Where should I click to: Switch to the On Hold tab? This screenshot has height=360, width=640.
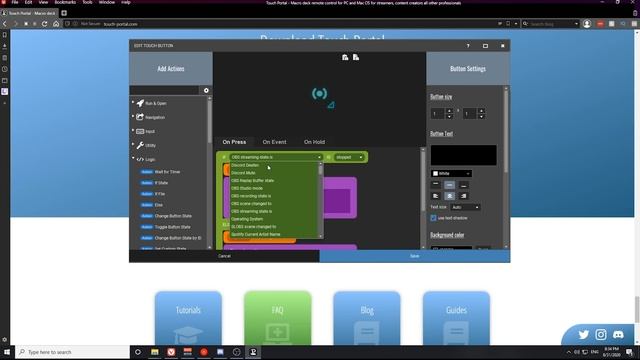click(x=314, y=142)
